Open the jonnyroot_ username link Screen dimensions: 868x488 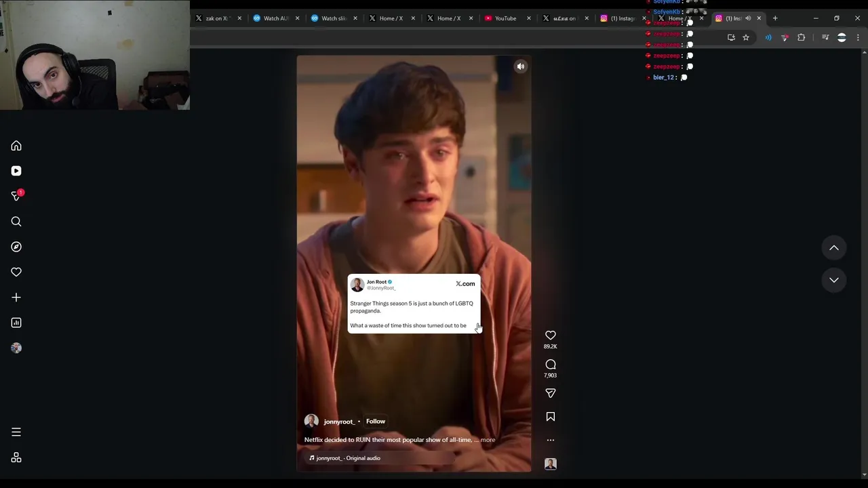click(339, 422)
